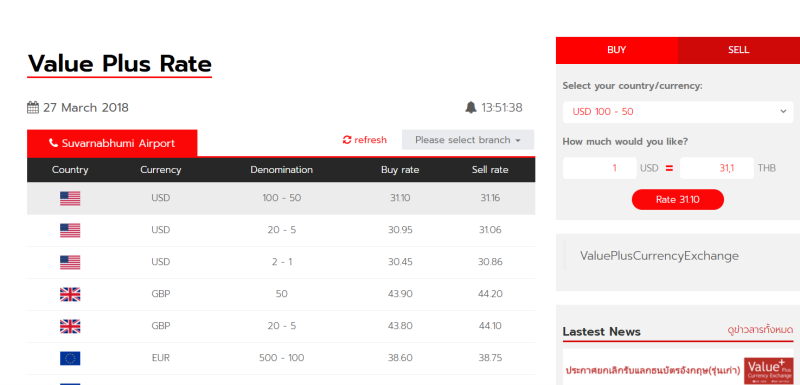The width and height of the screenshot is (800, 385).
Task: Click the Thai news headline about old British banknotes
Action: pyautogui.click(x=653, y=371)
